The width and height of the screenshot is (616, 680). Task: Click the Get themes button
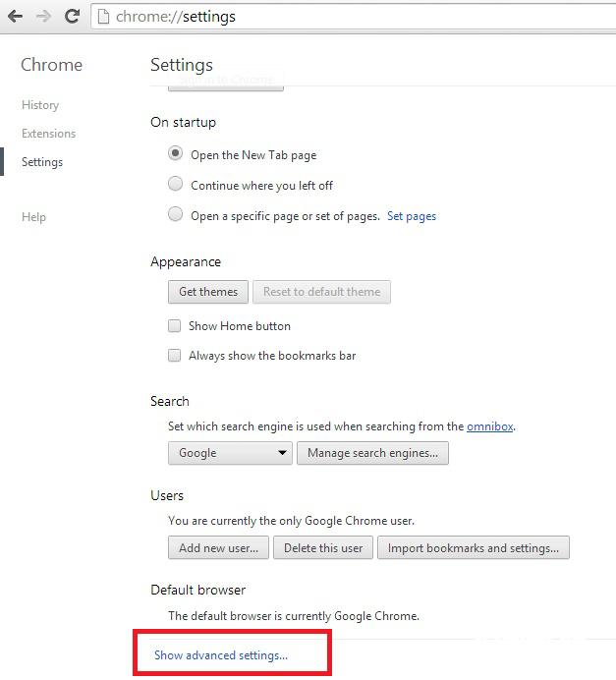[208, 292]
